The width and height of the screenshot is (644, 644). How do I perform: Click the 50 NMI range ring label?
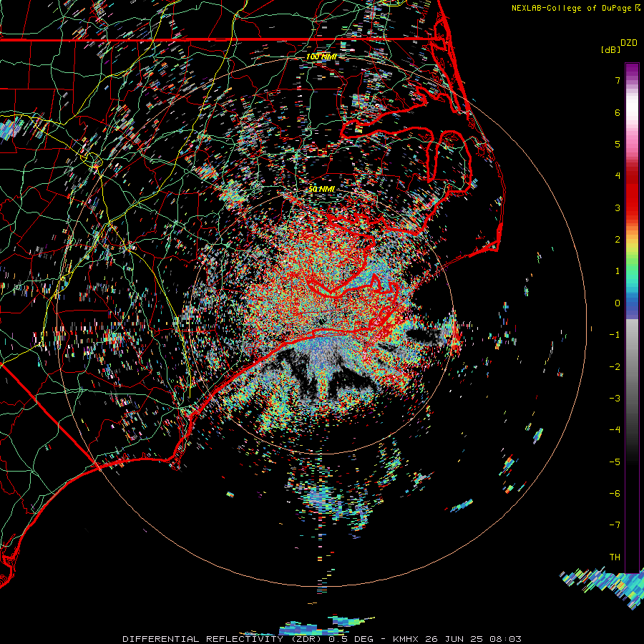[x=321, y=189]
